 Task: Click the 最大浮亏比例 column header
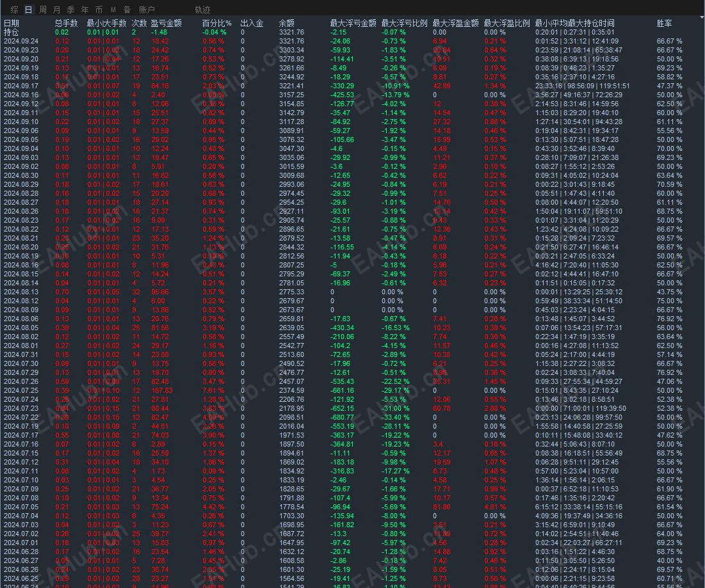tap(404, 23)
